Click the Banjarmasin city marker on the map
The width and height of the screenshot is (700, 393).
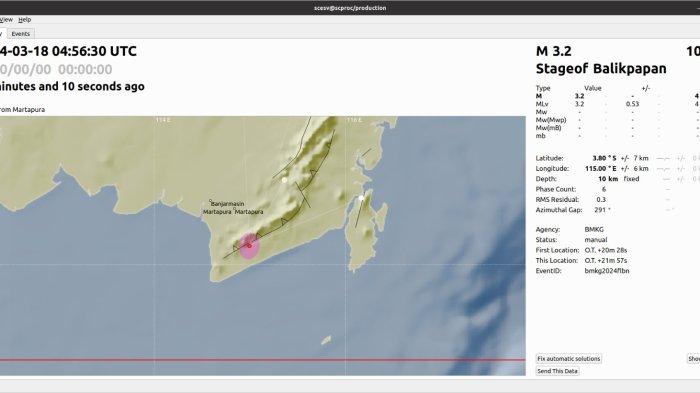(210, 201)
